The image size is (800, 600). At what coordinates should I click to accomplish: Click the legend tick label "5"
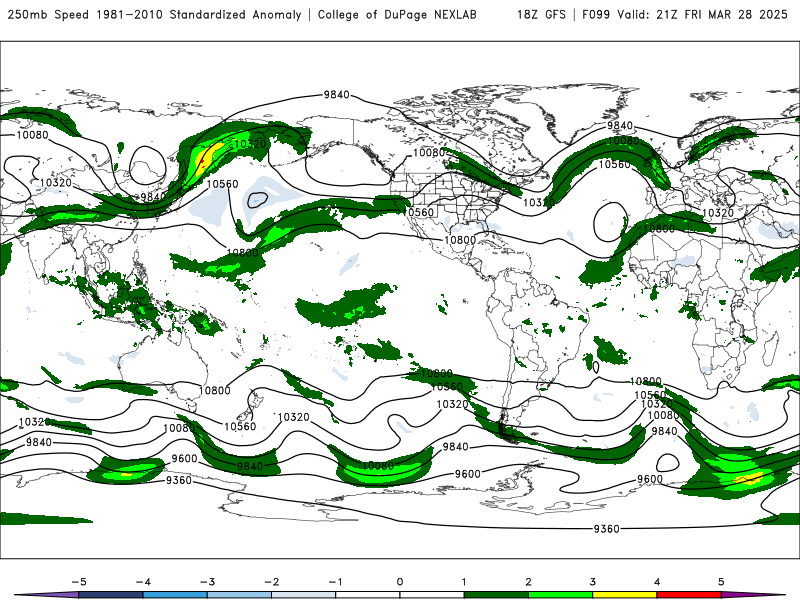pyautogui.click(x=721, y=582)
